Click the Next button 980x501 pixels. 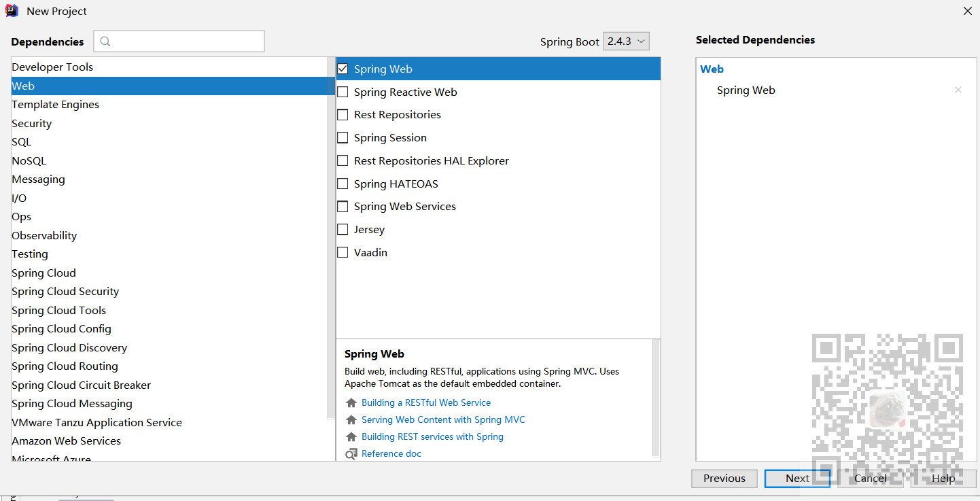coord(797,479)
